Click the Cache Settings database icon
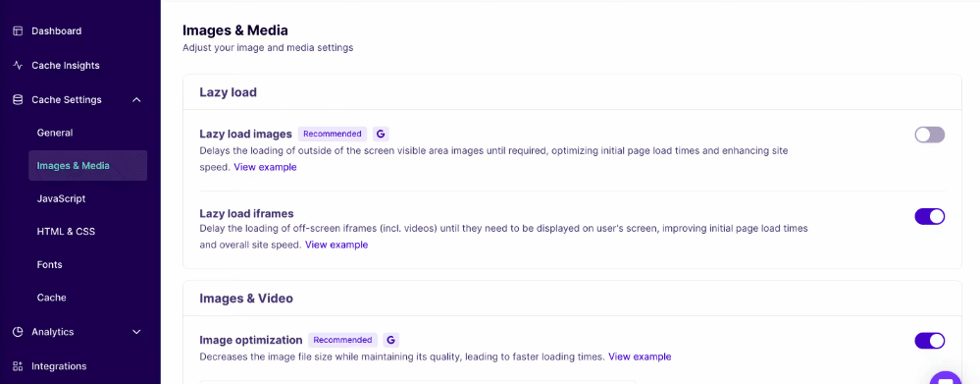The height and width of the screenshot is (384, 980). coord(18,99)
